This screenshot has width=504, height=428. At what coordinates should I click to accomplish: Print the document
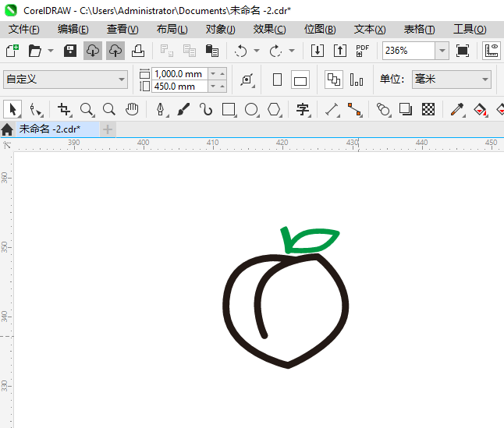click(138, 51)
